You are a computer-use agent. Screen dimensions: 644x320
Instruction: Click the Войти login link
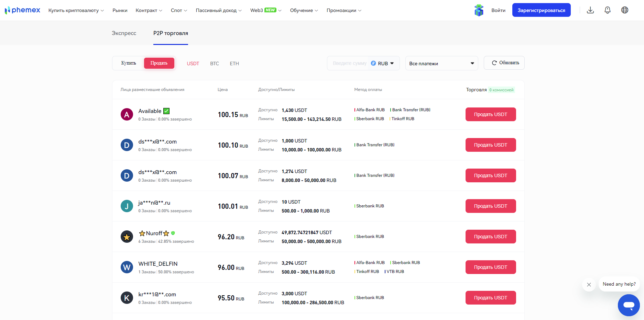tap(498, 10)
